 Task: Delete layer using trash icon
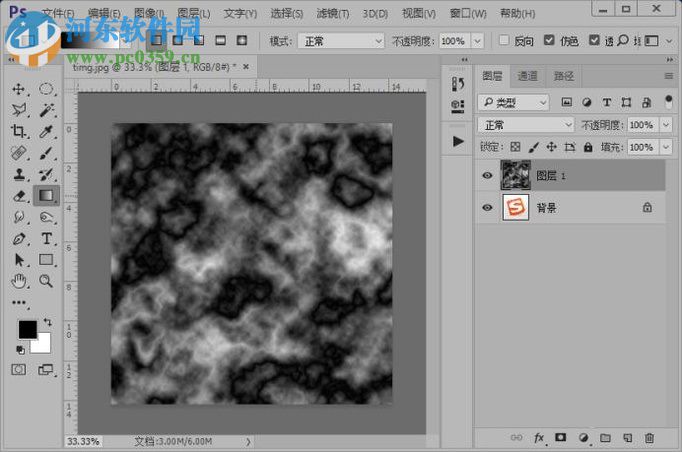[x=649, y=438]
